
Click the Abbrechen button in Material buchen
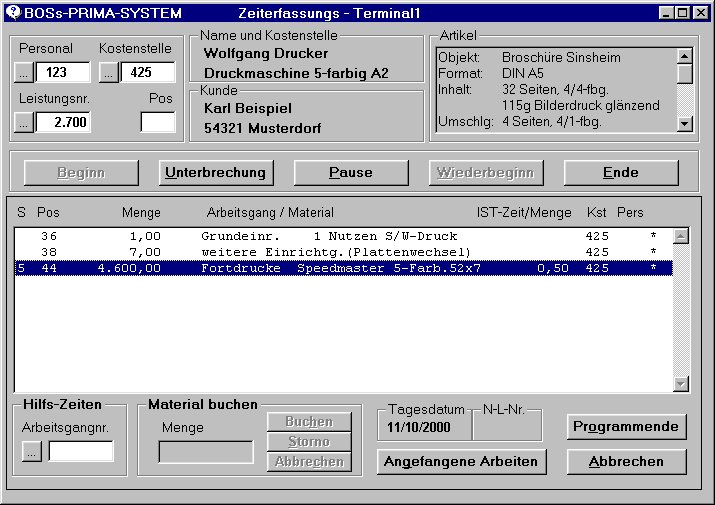309,462
